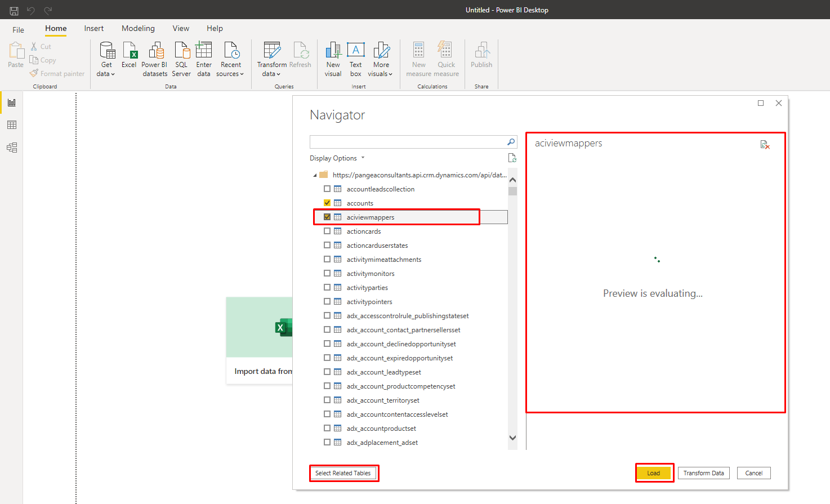Click inside the Navigator search box
Viewport: 830px width, 504px height.
click(411, 141)
